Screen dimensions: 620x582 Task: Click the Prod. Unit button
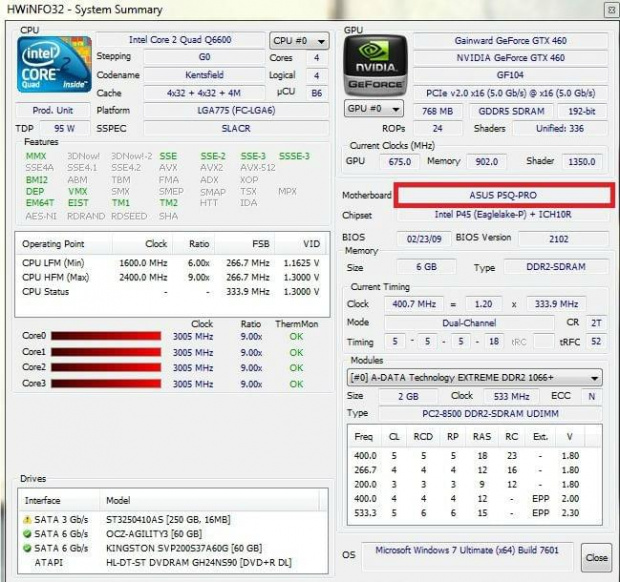[x=53, y=110]
